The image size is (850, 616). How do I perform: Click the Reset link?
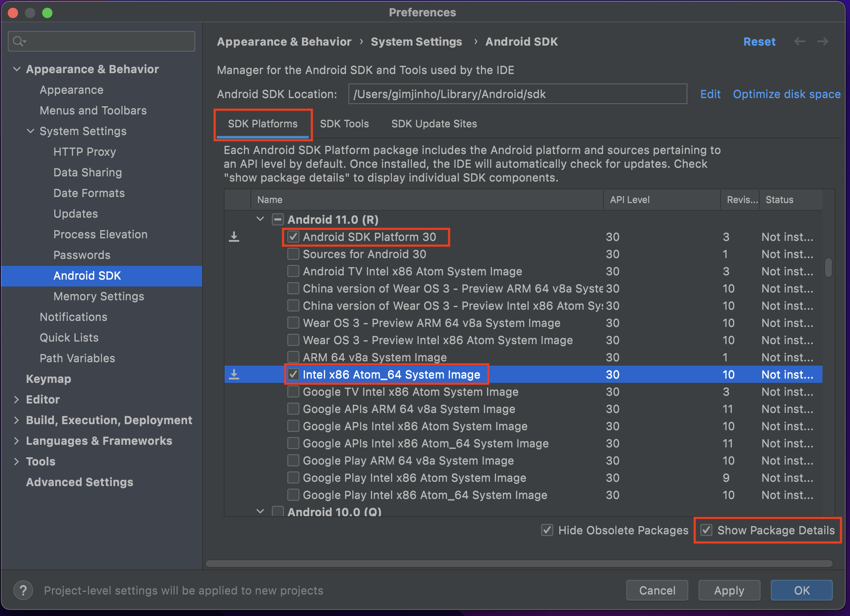pos(759,42)
